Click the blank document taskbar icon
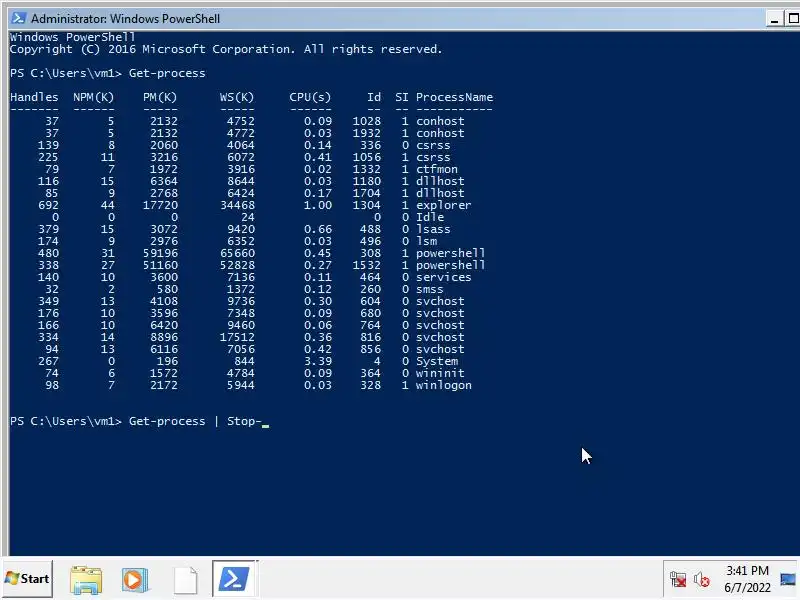 coord(185,580)
